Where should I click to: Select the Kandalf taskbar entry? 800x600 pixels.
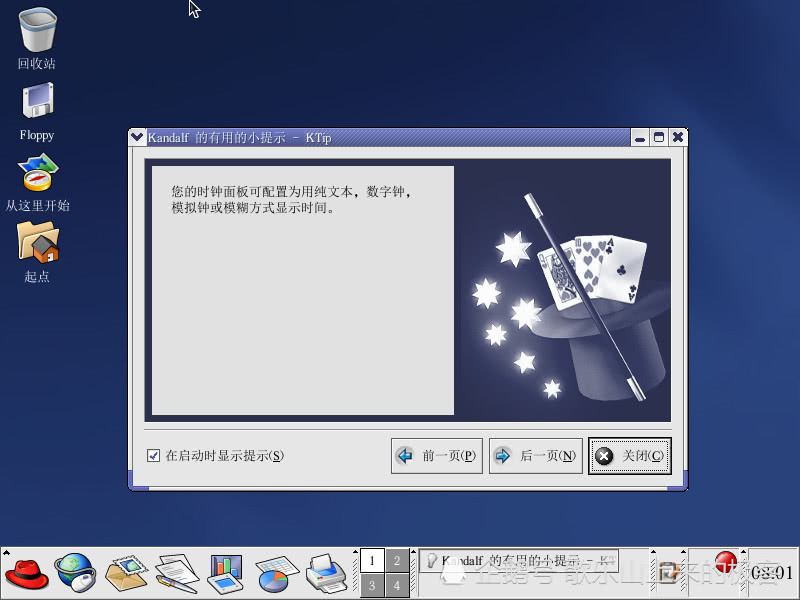point(519,561)
